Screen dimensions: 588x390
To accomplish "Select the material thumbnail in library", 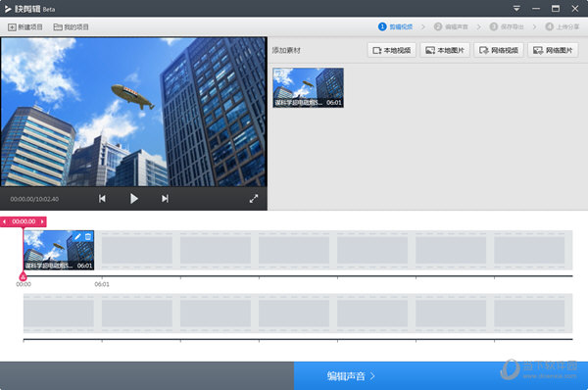I will (x=309, y=88).
